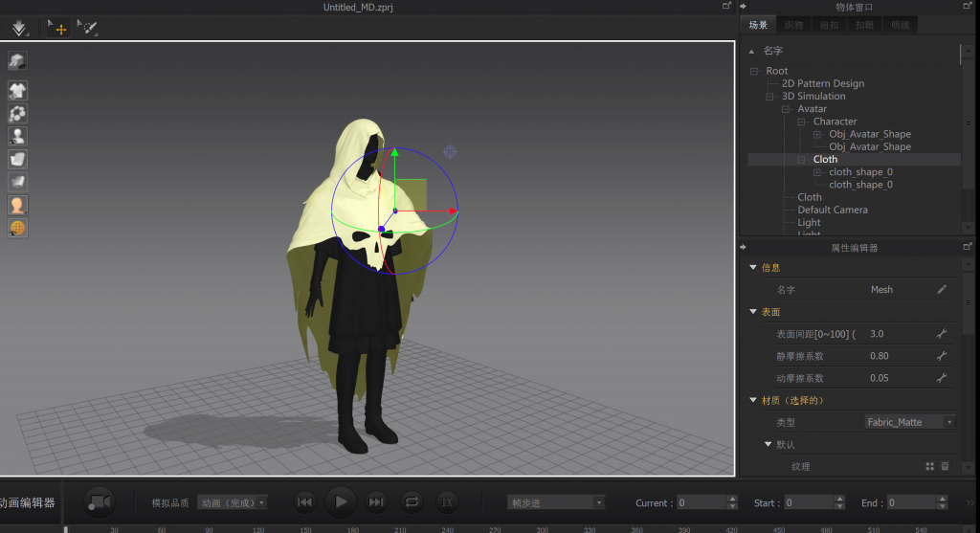Select the orange avatar head icon

point(17,205)
